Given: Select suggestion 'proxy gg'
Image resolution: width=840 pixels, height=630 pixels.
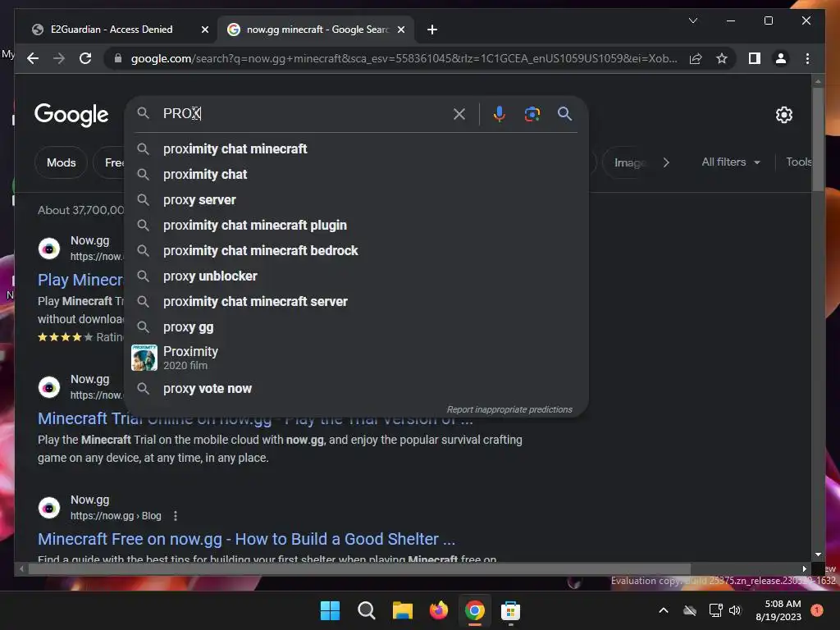Looking at the screenshot, I should click(x=356, y=326).
